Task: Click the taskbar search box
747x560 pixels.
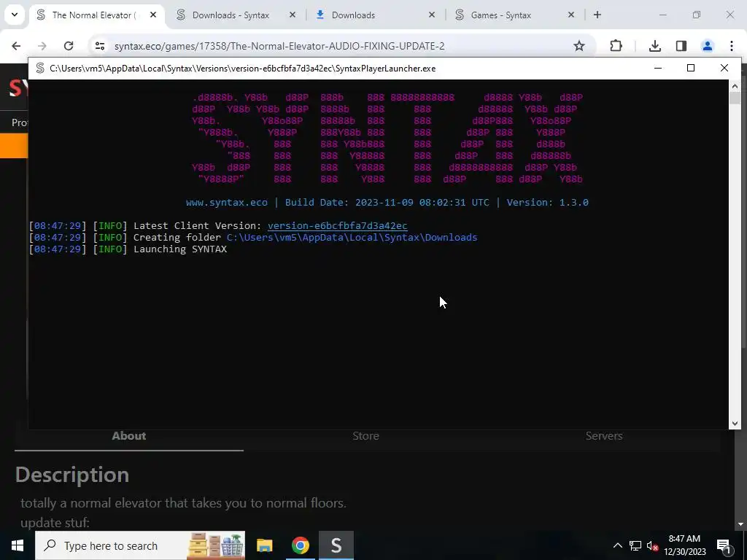Action: [x=140, y=545]
